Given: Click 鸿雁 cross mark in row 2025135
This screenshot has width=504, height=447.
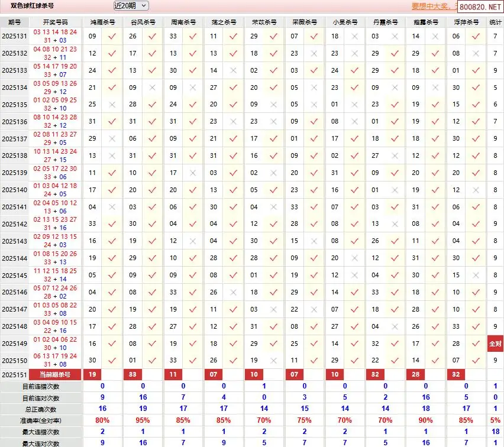Looking at the screenshot, I should pyautogui.click(x=112, y=105).
